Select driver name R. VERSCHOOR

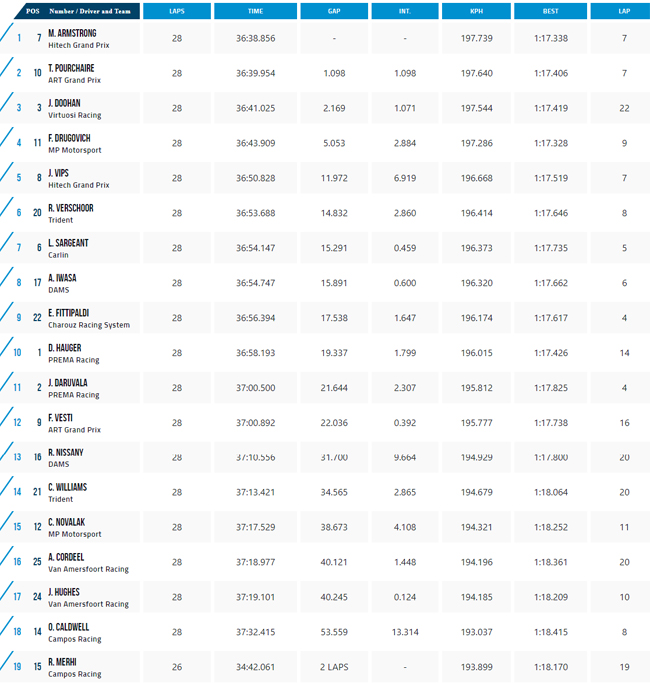(x=71, y=208)
